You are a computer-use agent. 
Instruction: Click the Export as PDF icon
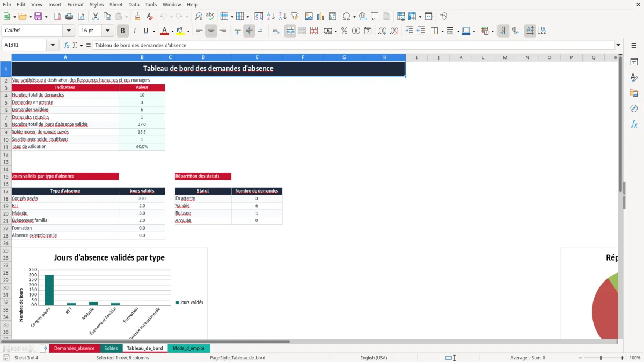tap(57, 17)
